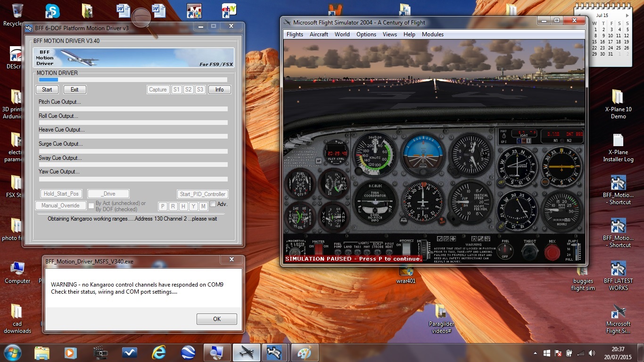Open the X-Plane Installer Log file icon
The width and height of the screenshot is (644, 362).
[x=618, y=148]
